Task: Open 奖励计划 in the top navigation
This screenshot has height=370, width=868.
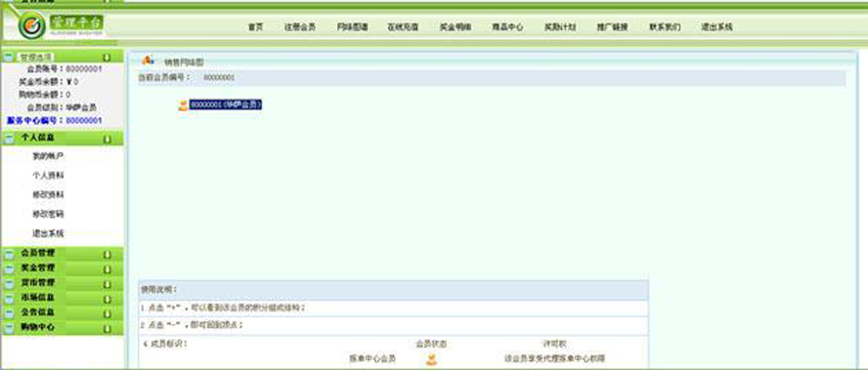Action: (x=560, y=26)
